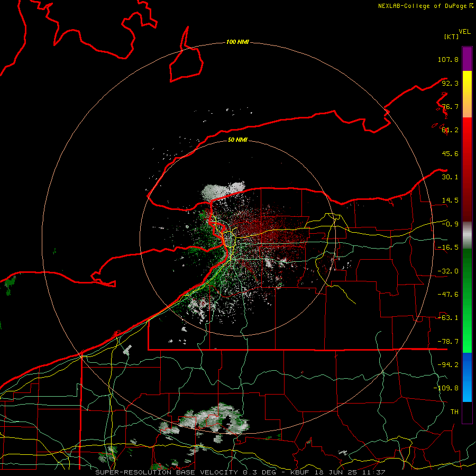
Task: Click the yellow segment of velocity color bar
Action: (467, 83)
